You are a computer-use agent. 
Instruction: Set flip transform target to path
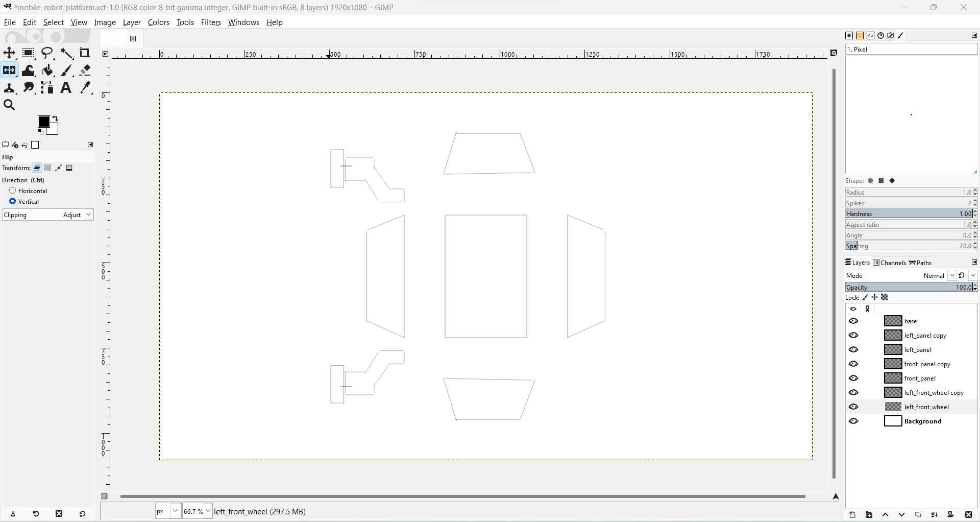59,168
